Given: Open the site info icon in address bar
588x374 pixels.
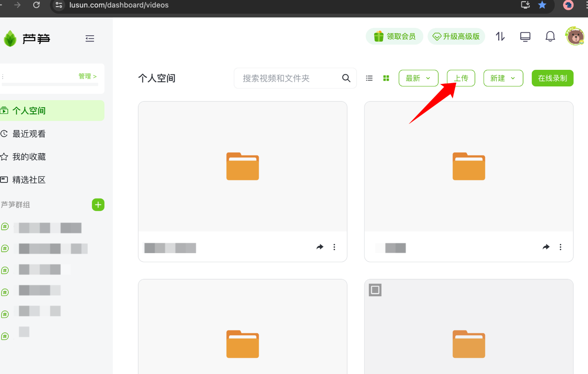Looking at the screenshot, I should pyautogui.click(x=59, y=5).
